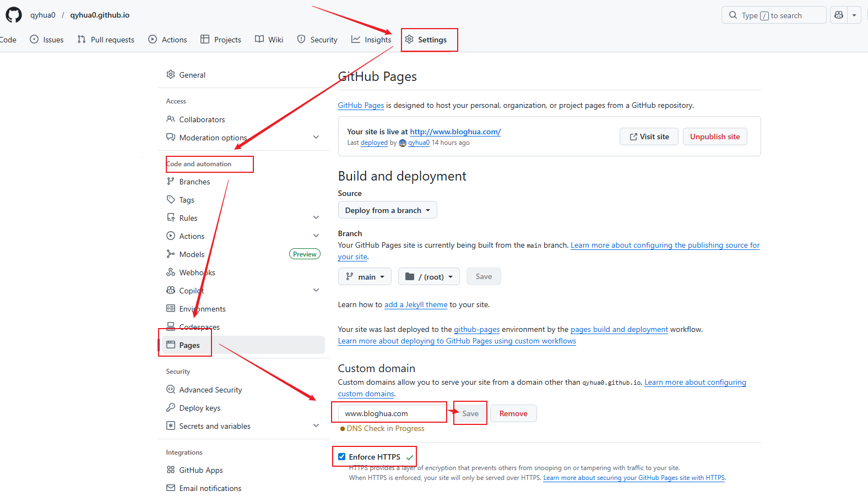The width and height of the screenshot is (868, 502).
Task: Click the custom domain input field
Action: click(x=392, y=413)
